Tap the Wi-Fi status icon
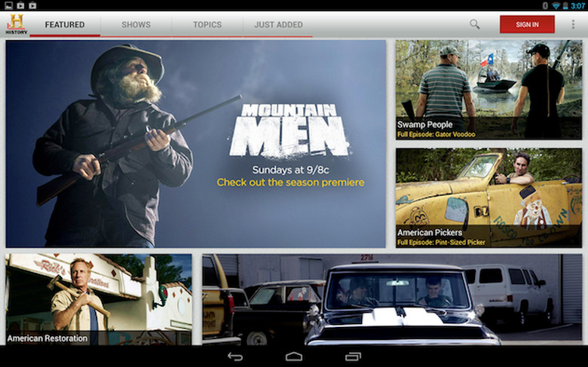 click(x=556, y=5)
